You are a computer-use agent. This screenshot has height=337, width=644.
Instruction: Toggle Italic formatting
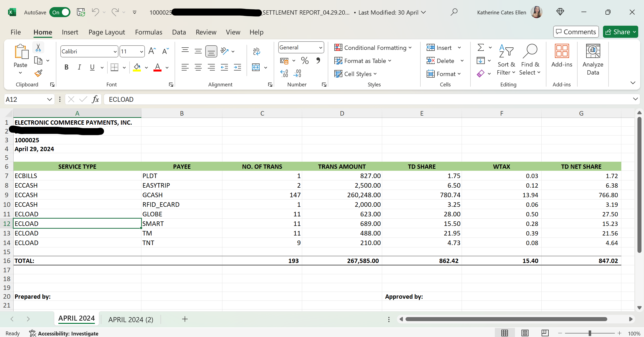coord(79,67)
